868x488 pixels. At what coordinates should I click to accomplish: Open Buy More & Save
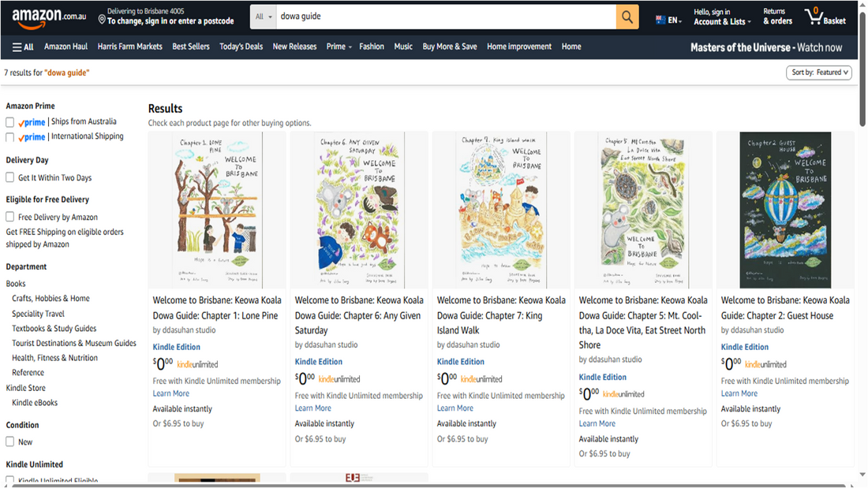point(450,47)
